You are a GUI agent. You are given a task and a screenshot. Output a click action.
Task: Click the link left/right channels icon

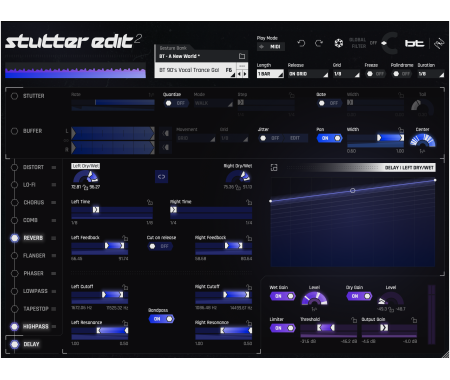pos(161,177)
